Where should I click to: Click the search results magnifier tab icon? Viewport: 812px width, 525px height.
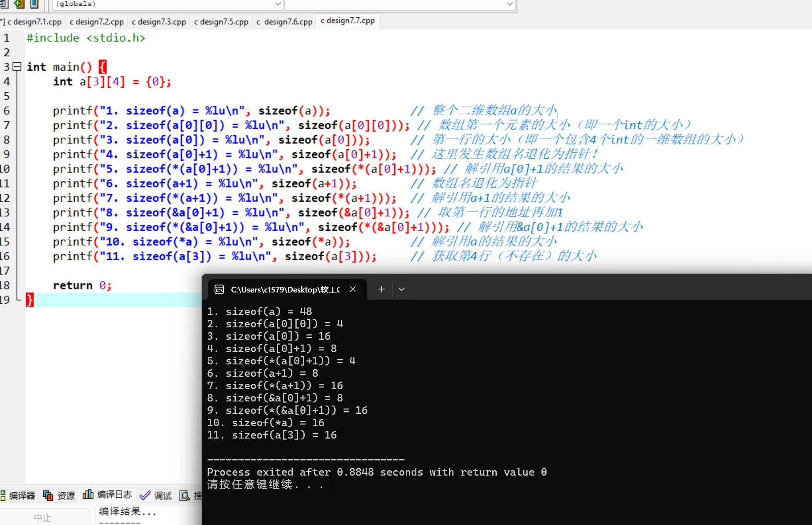[185, 496]
